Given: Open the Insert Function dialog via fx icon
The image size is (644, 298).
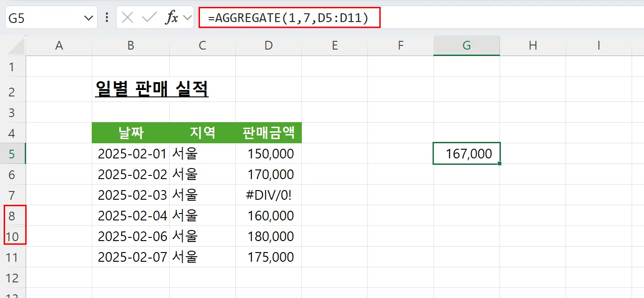Looking at the screenshot, I should pos(172,18).
